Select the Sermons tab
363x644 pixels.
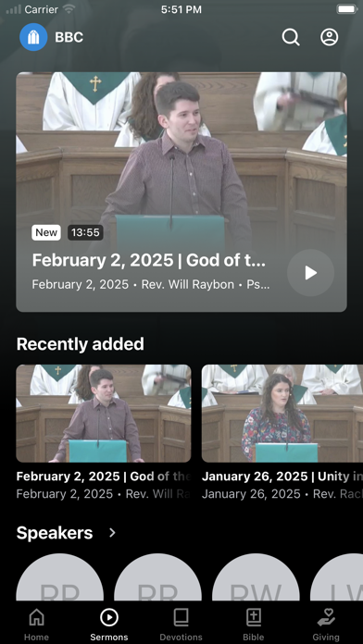tap(109, 625)
